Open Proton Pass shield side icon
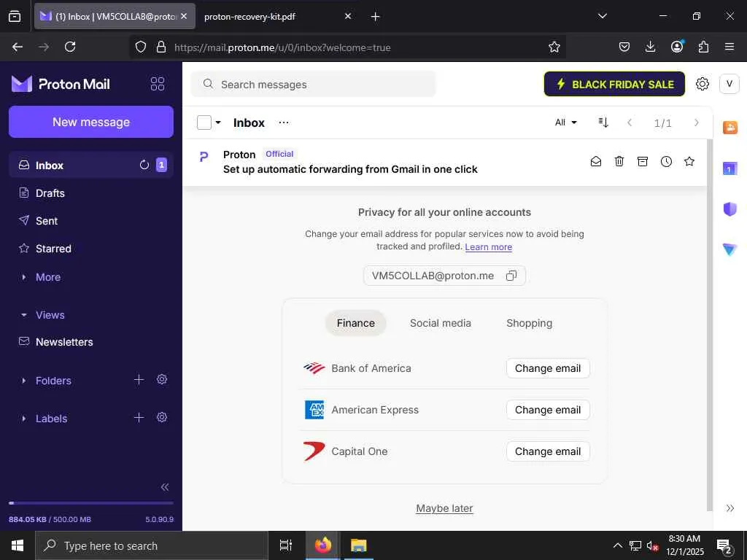 729,209
